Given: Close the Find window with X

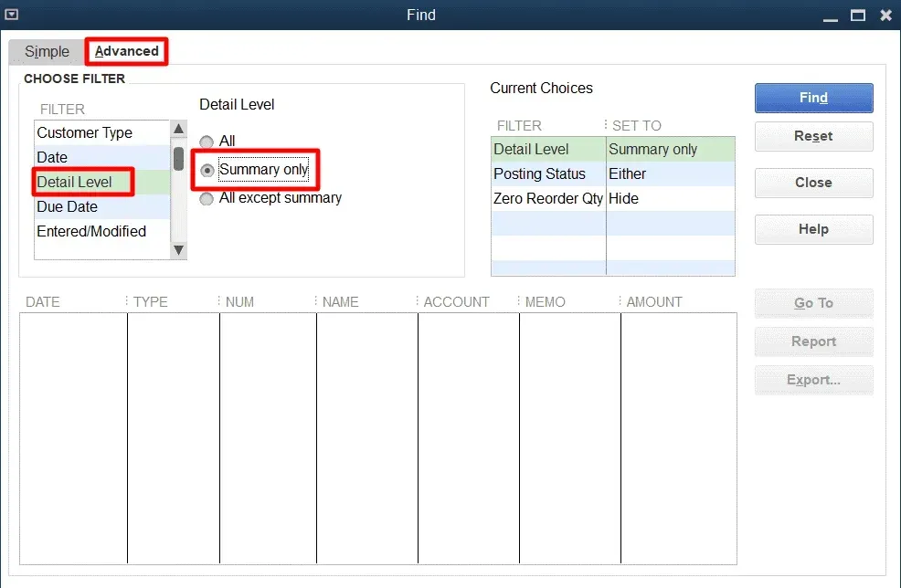Looking at the screenshot, I should point(885,16).
